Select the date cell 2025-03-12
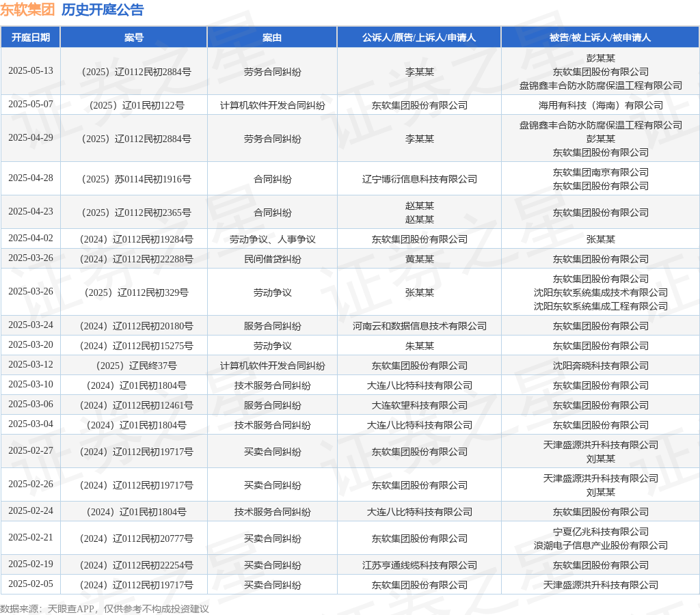The image size is (700, 615). point(30,364)
